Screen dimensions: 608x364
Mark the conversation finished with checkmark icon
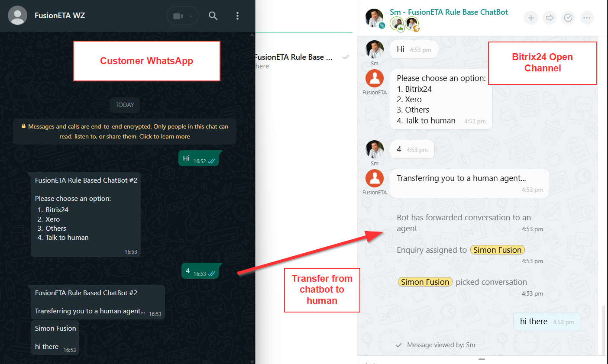568,18
